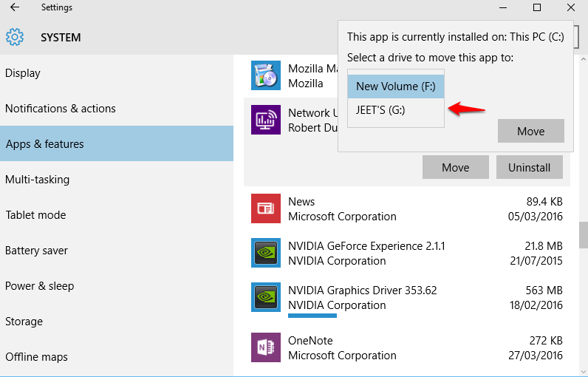Click the NVIDIA Graphics Driver icon
588x377 pixels.
coord(266,297)
